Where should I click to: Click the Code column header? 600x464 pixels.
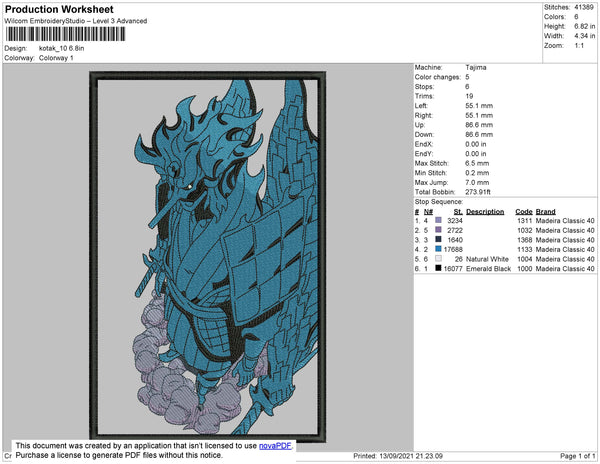pos(523,212)
